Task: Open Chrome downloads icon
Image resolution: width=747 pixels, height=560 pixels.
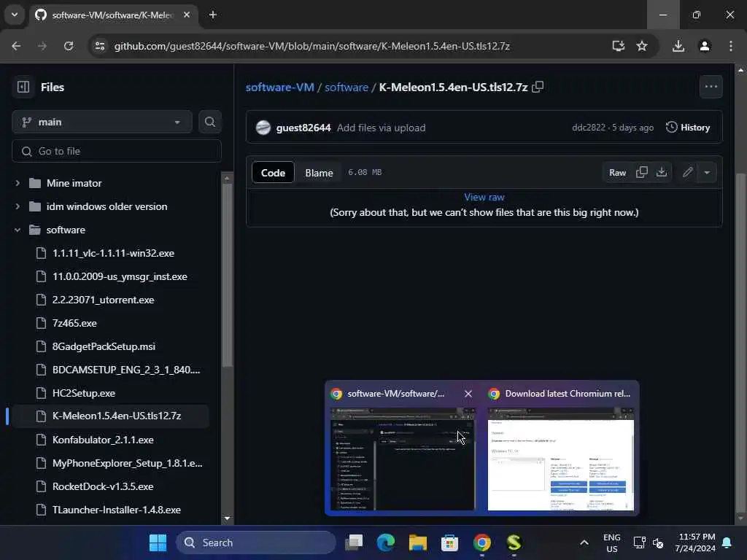Action: pos(678,46)
